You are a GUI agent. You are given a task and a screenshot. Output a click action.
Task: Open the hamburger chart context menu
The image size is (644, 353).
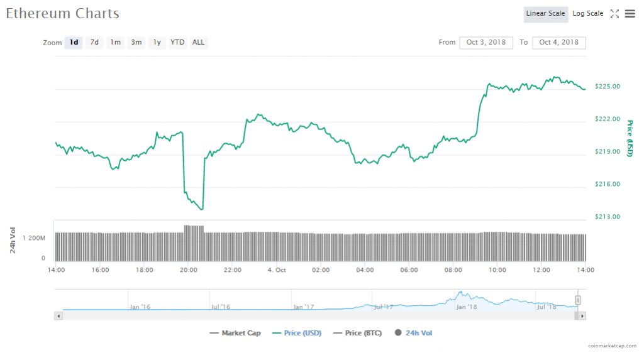tap(630, 14)
